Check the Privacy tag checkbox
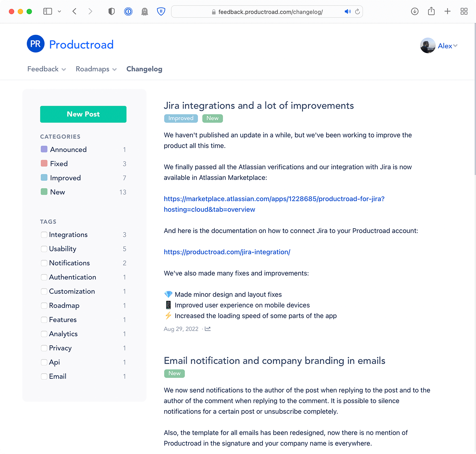The width and height of the screenshot is (476, 454). [x=44, y=348]
